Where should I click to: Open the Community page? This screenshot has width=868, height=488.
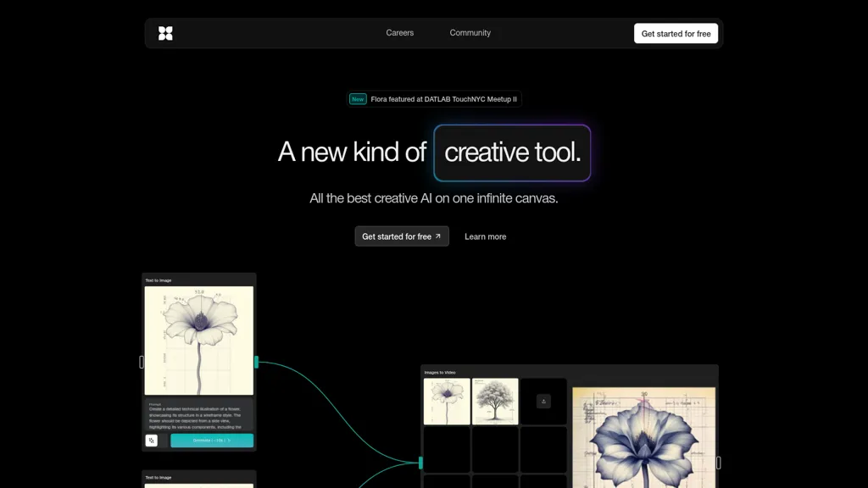[470, 33]
